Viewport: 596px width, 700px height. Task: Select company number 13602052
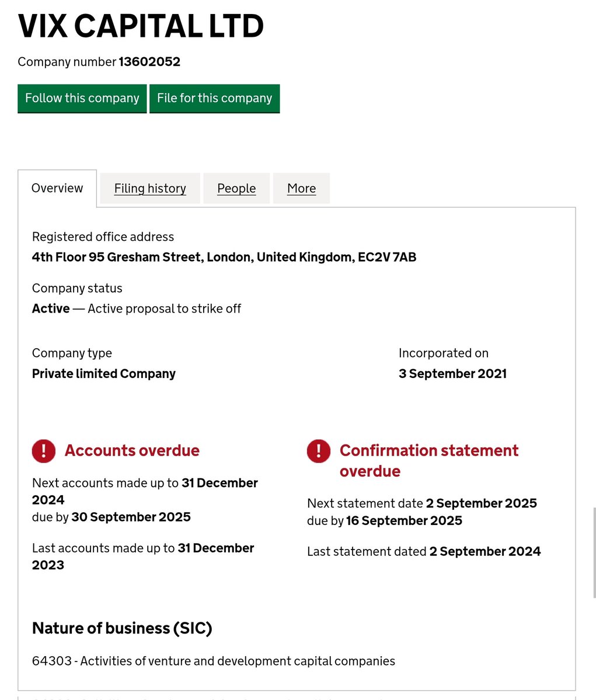(x=149, y=62)
